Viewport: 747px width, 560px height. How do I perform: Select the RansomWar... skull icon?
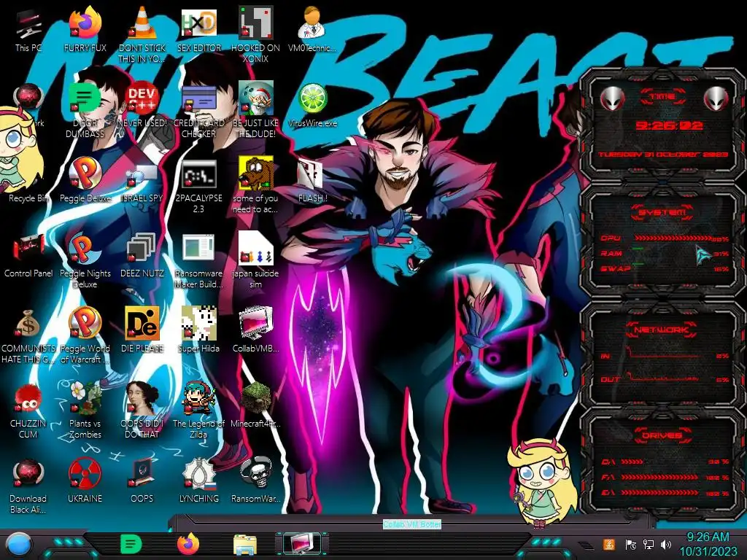coord(256,481)
